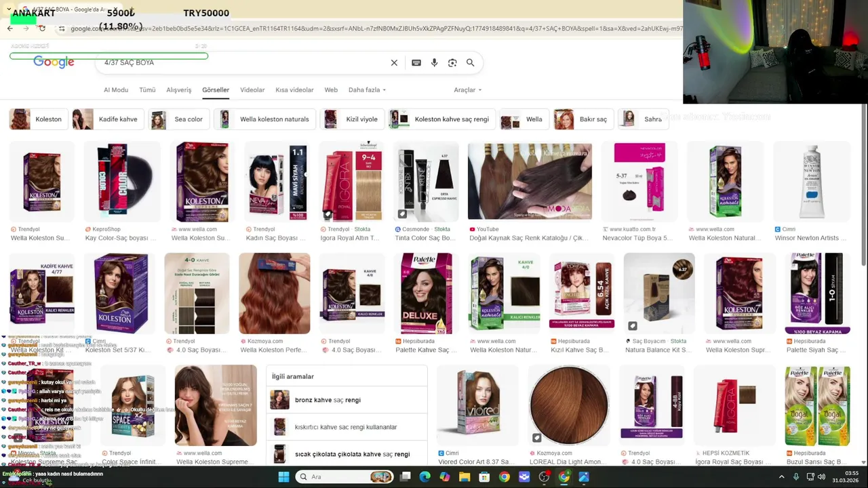Clear the search box with the X icon
The image size is (868, 488).
394,62
